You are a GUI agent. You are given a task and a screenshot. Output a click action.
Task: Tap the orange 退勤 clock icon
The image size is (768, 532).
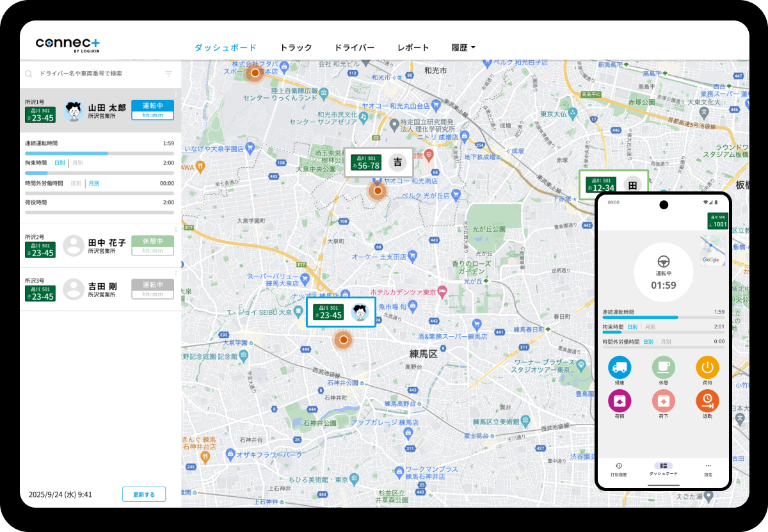(707, 401)
